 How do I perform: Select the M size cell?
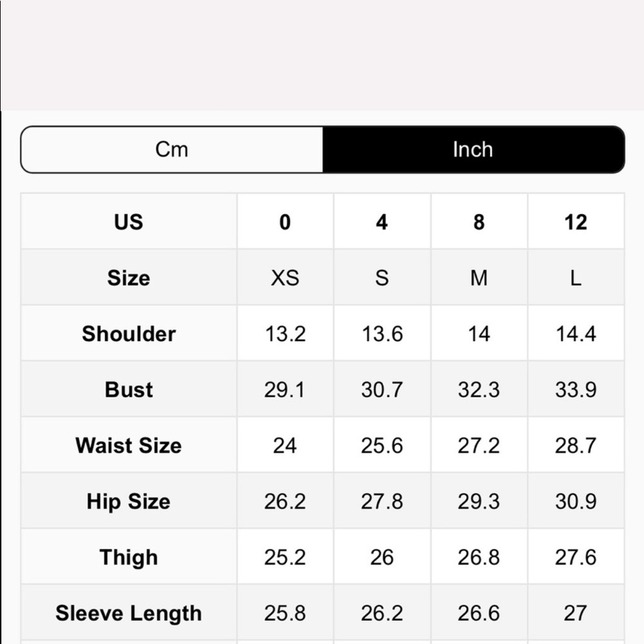pos(478,278)
